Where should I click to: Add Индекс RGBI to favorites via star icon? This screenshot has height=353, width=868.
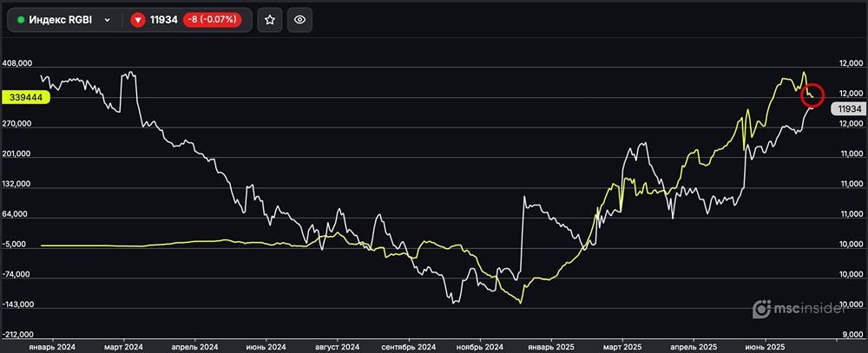(270, 20)
